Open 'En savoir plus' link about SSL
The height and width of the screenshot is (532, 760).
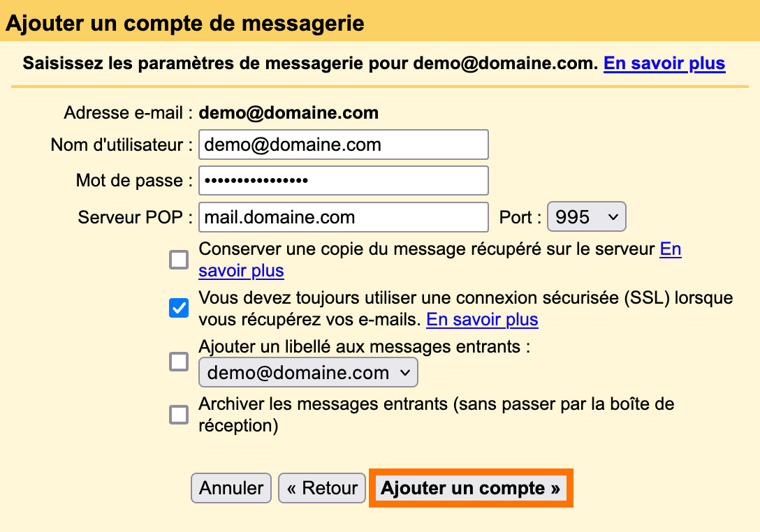(482, 320)
